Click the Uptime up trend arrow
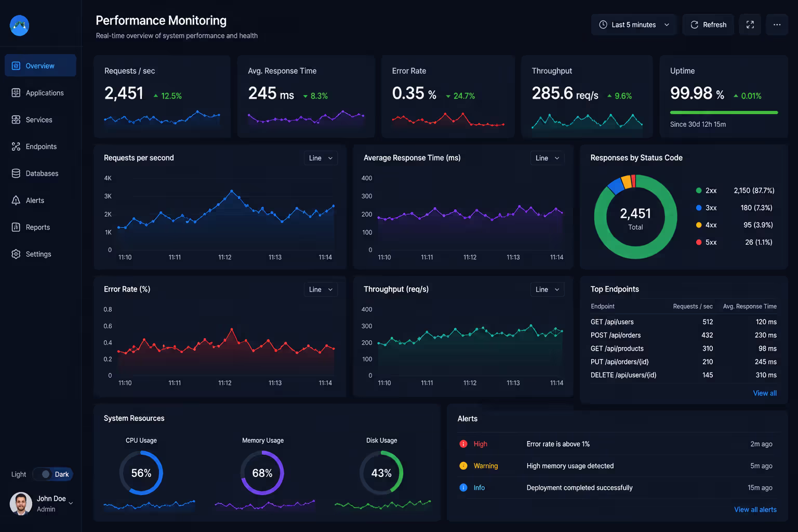The width and height of the screenshot is (798, 532). [x=736, y=96]
